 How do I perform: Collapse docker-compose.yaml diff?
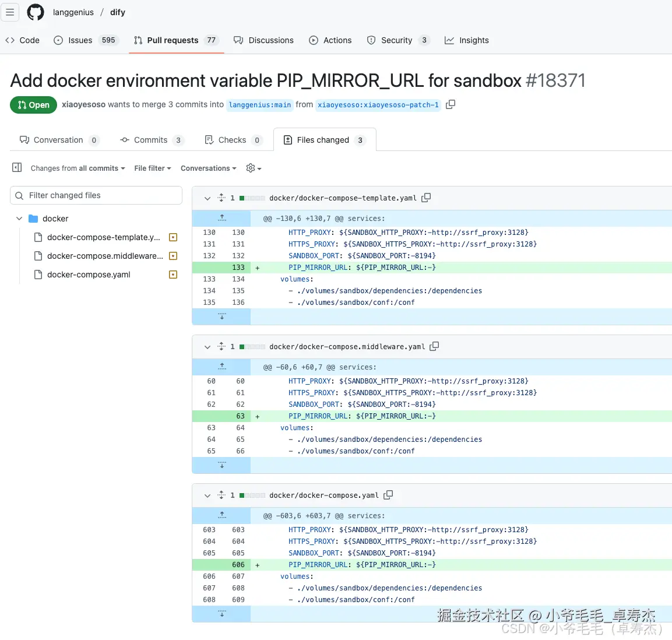pyautogui.click(x=207, y=495)
